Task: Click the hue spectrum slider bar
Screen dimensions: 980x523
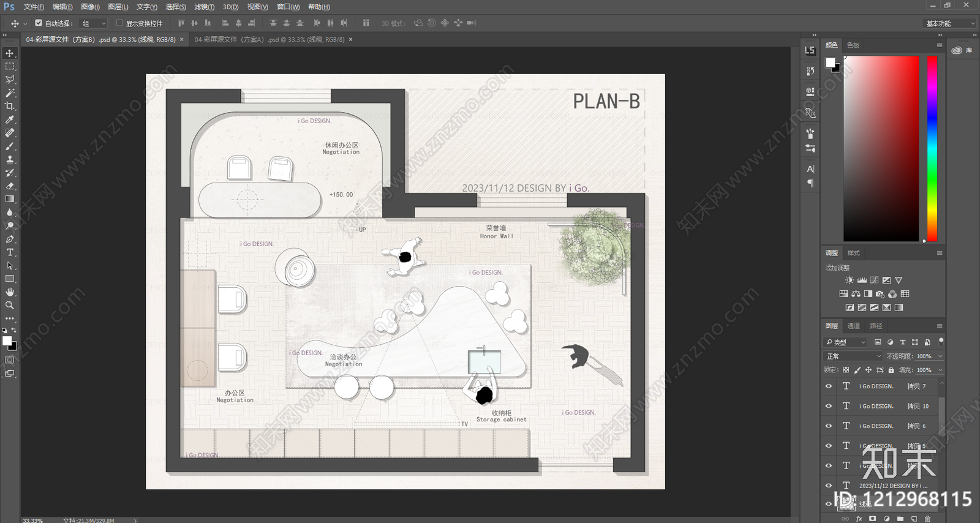Action: click(932, 149)
